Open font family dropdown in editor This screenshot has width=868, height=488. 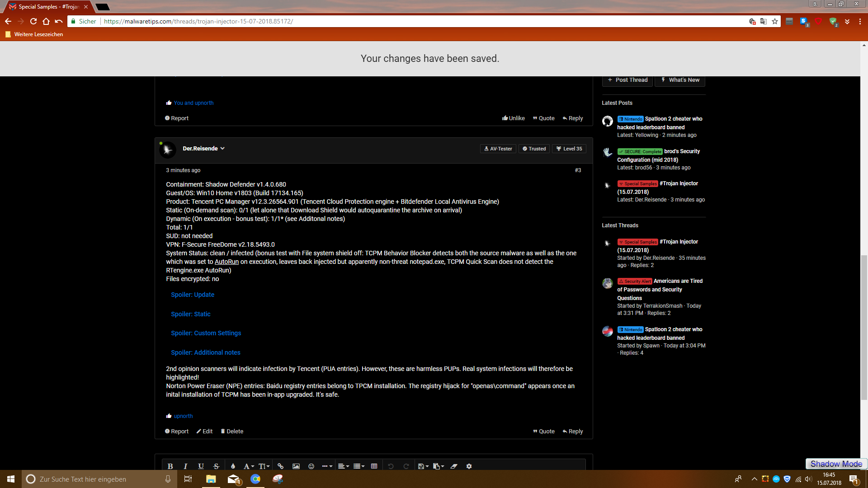(249, 466)
